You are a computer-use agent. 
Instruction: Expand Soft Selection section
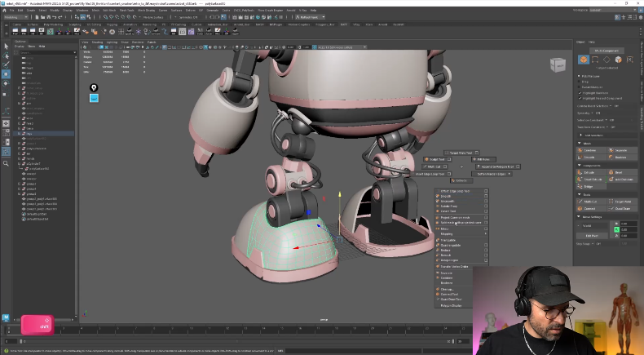click(580, 135)
